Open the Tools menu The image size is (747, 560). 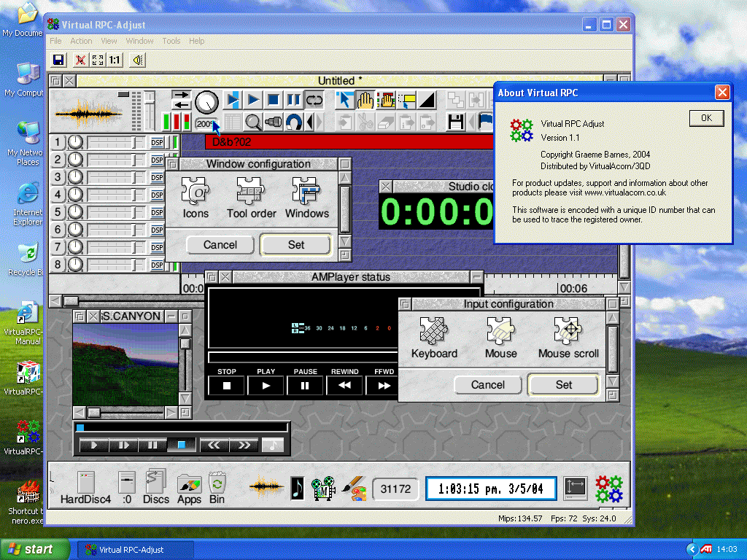[x=171, y=41]
